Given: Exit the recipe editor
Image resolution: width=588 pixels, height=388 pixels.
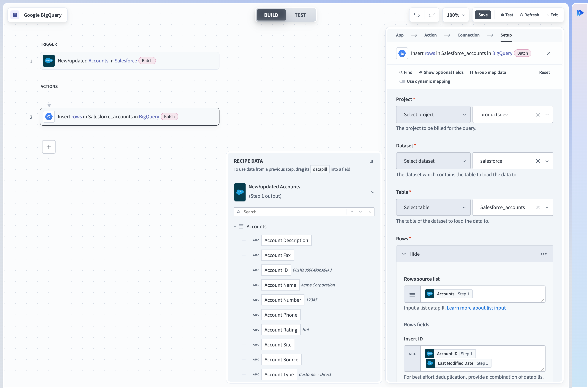Looking at the screenshot, I should 552,15.
